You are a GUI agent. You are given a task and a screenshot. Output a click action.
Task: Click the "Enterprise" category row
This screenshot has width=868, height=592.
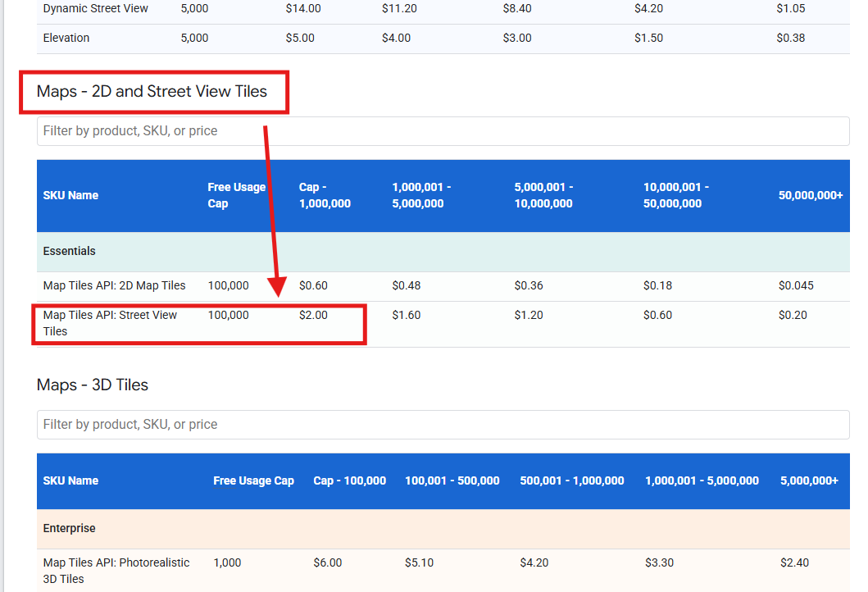[x=443, y=529]
